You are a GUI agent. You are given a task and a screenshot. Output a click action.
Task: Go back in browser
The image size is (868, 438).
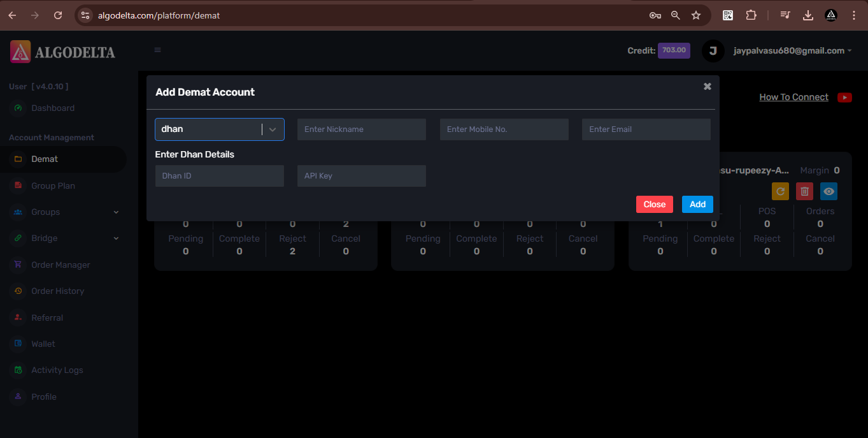[x=12, y=15]
